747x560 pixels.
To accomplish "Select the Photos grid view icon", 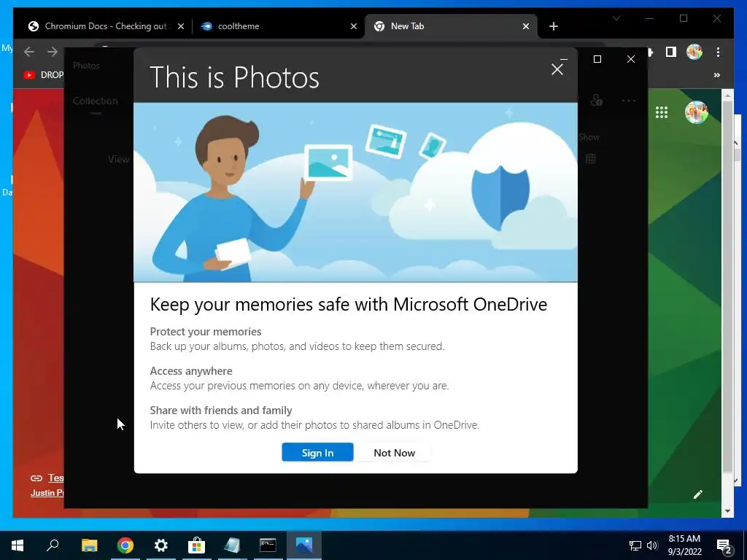I will [x=591, y=158].
